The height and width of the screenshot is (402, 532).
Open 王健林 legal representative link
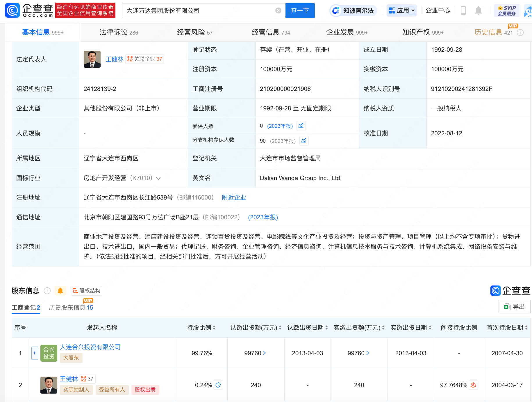(x=115, y=59)
